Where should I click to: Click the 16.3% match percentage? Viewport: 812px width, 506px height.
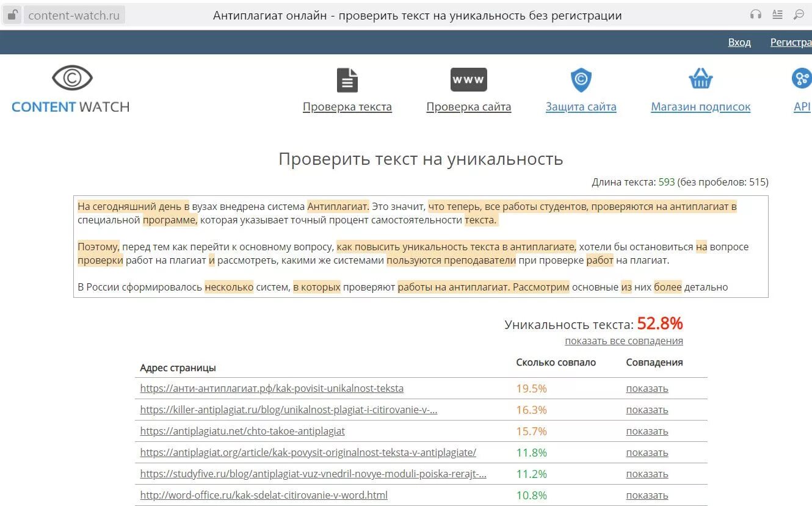point(531,410)
